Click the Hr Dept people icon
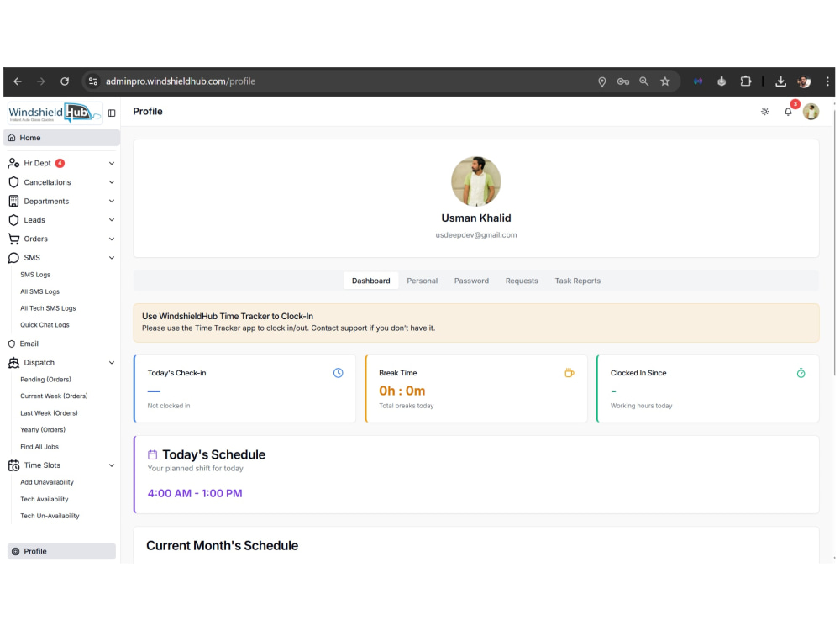 click(x=13, y=163)
